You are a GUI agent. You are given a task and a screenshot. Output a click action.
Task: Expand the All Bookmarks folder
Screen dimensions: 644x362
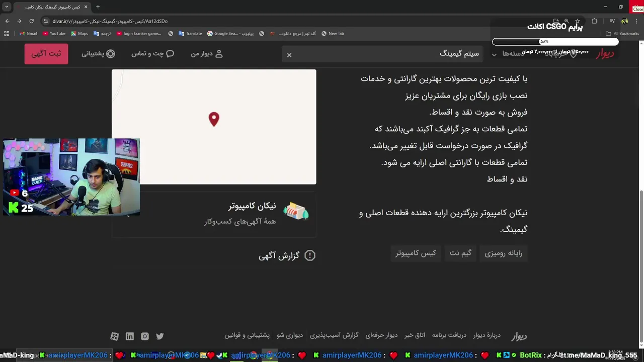[622, 34]
